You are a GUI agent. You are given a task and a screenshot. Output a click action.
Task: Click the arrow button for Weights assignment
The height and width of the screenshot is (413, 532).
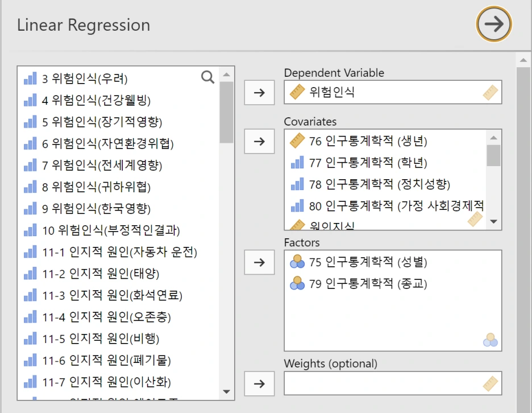pos(259,383)
